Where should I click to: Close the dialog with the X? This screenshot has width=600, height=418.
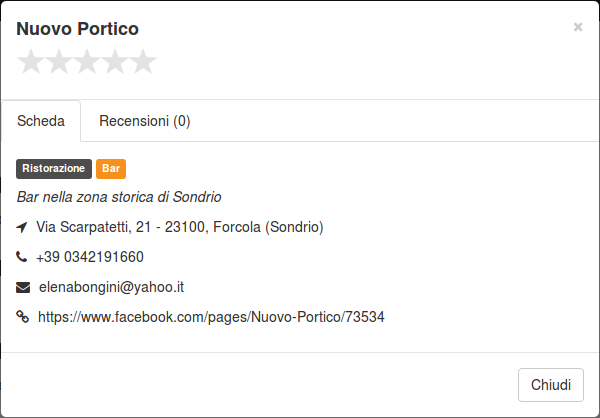(578, 27)
